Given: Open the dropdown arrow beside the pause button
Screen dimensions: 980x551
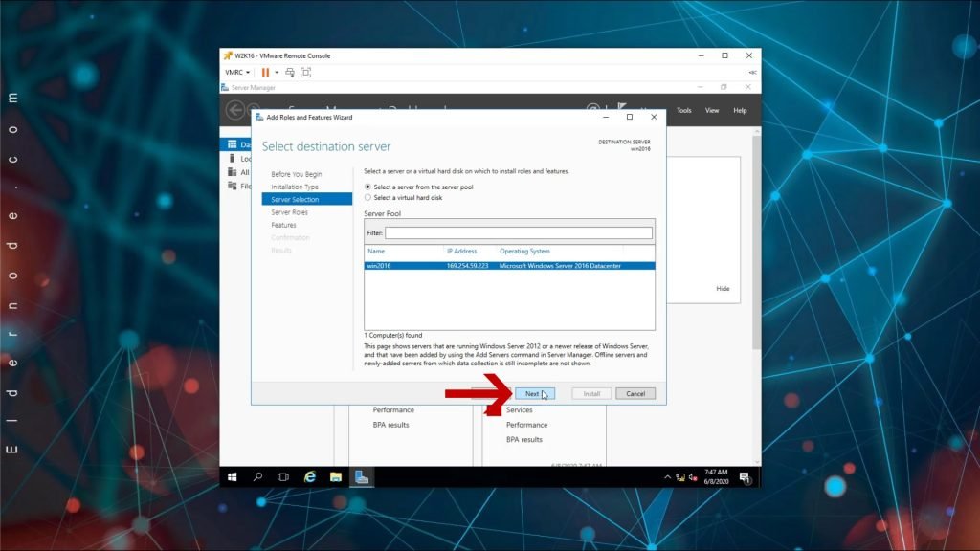Looking at the screenshot, I should (x=277, y=72).
